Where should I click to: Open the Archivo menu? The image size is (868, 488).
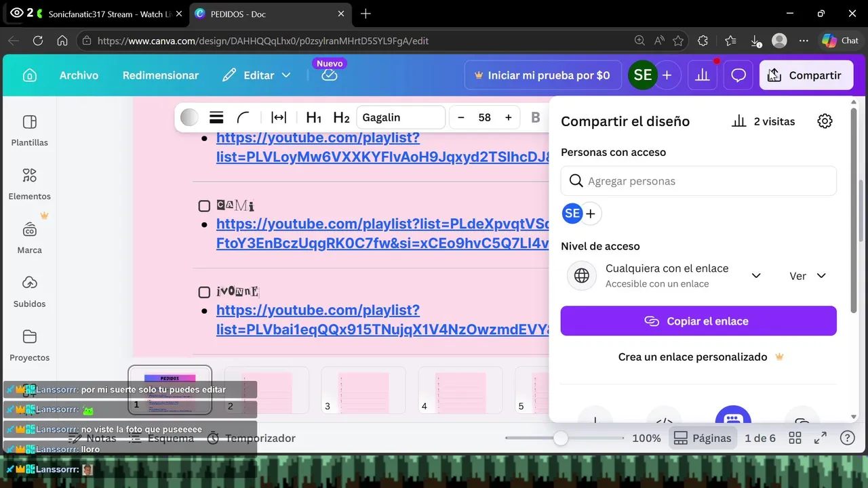click(79, 75)
